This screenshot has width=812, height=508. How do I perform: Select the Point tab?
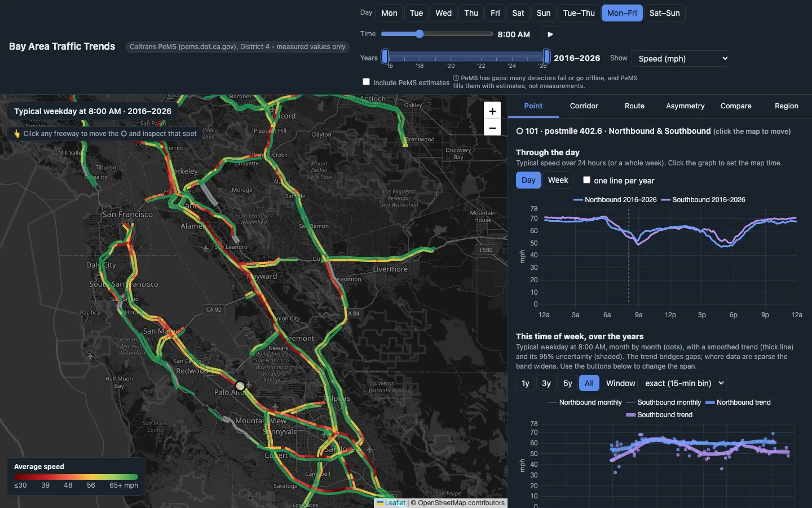pos(533,106)
